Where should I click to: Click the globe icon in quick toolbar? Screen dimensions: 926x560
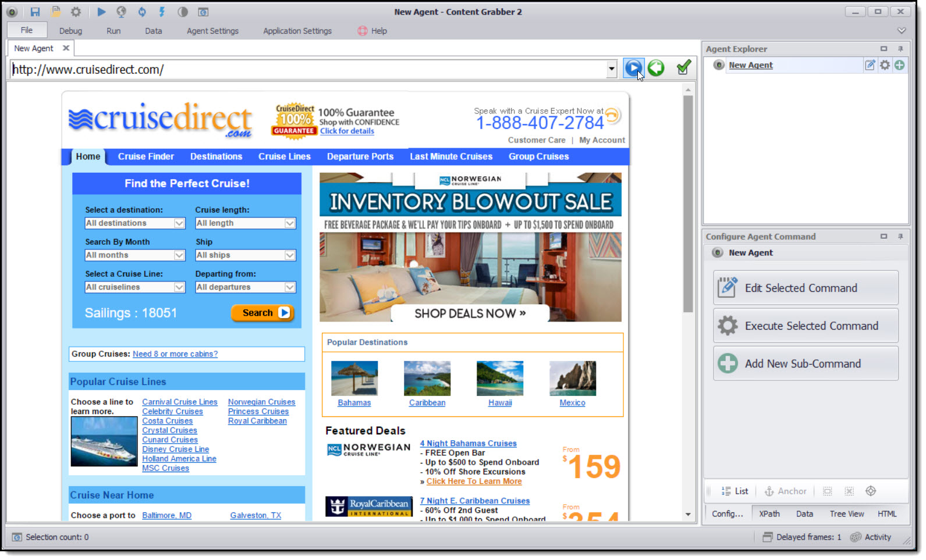tap(121, 12)
